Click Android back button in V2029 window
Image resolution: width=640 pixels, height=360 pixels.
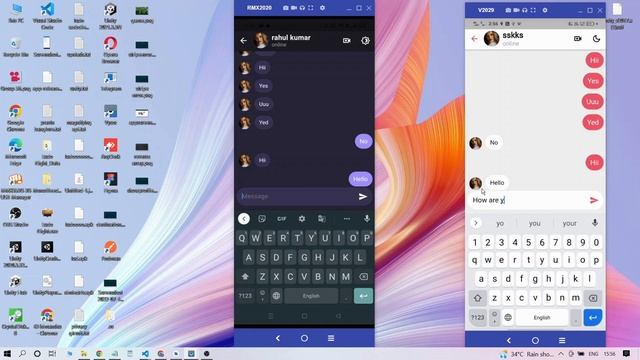pos(509,340)
